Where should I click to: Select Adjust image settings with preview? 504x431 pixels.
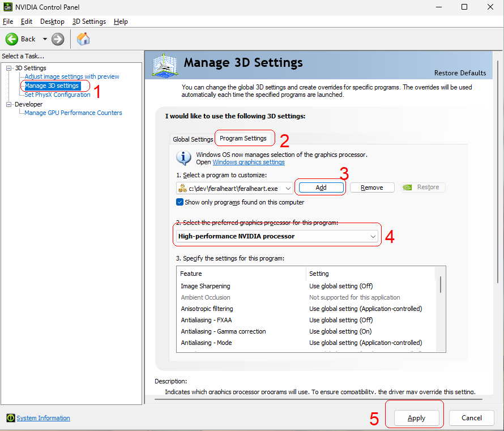(72, 76)
